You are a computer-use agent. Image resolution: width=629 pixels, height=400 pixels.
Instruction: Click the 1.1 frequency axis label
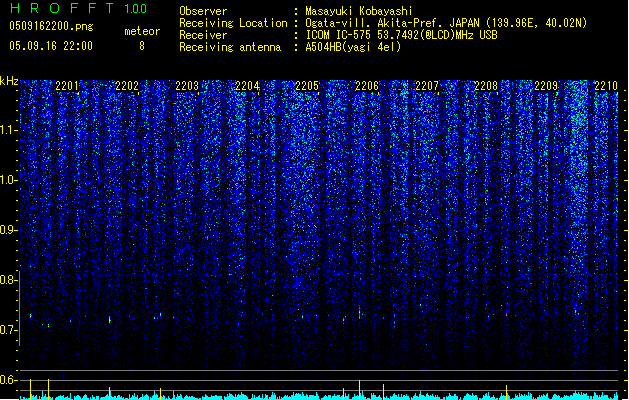pyautogui.click(x=9, y=130)
